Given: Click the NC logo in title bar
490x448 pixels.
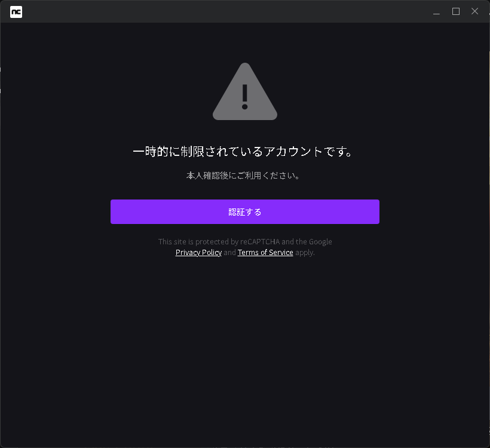Looking at the screenshot, I should (16, 12).
